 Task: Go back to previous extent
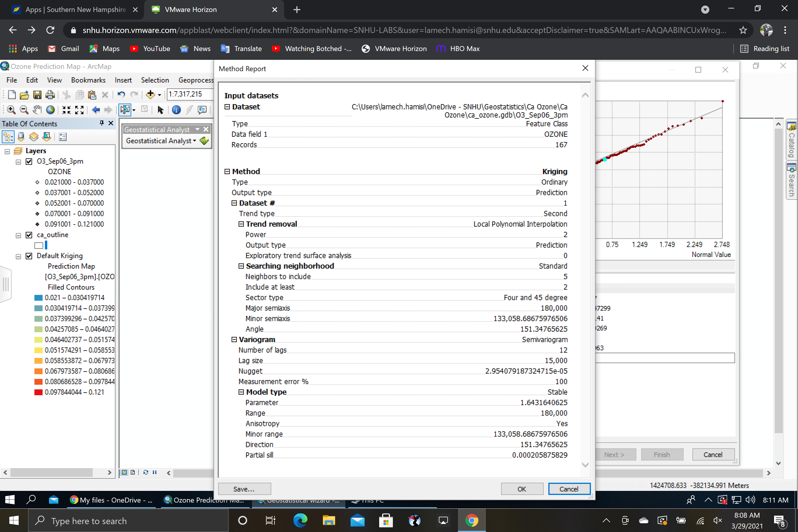point(96,110)
